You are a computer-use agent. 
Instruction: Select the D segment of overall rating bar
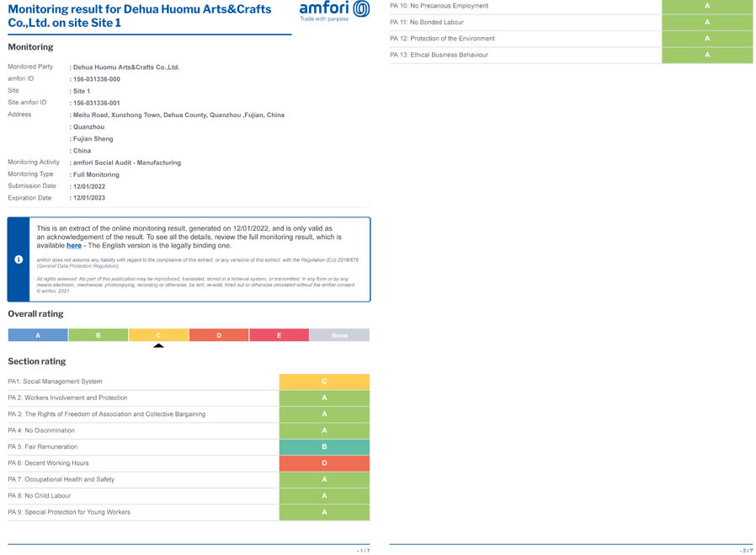click(219, 335)
